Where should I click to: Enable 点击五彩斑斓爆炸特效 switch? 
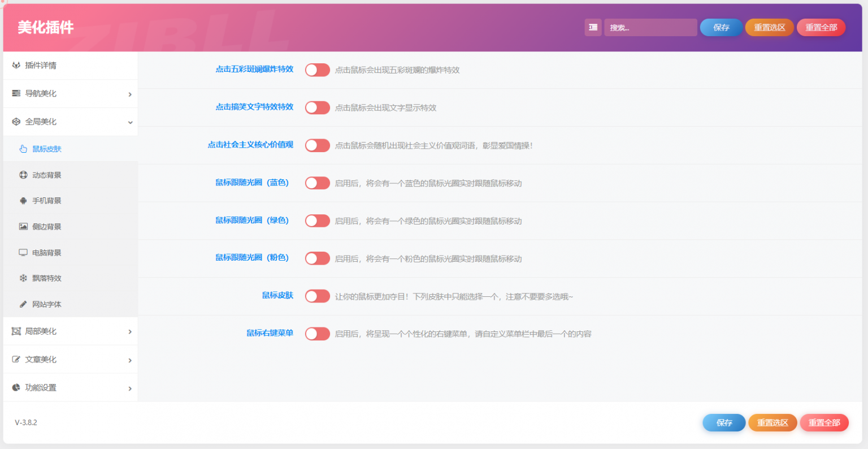coord(318,70)
